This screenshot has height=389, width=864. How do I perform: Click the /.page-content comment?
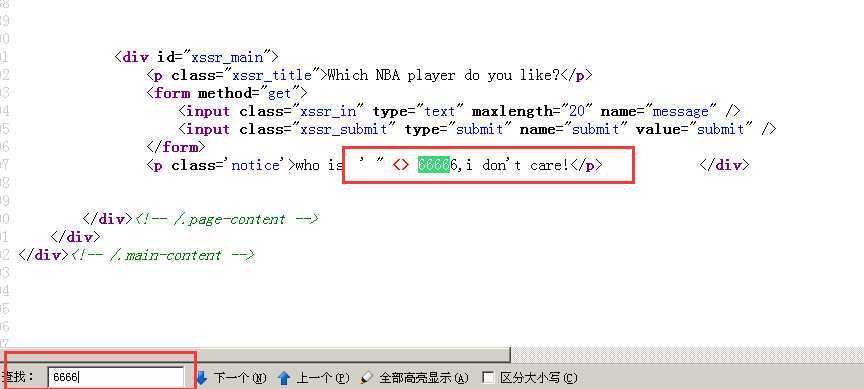click(226, 219)
